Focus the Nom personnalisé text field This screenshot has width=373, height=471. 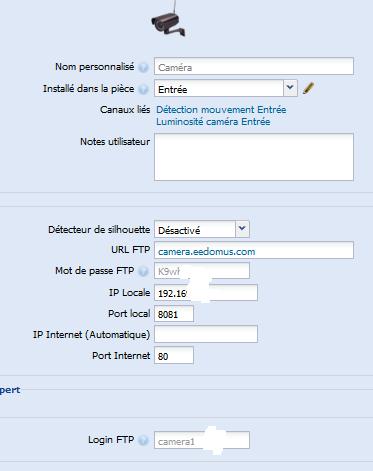[x=254, y=66]
